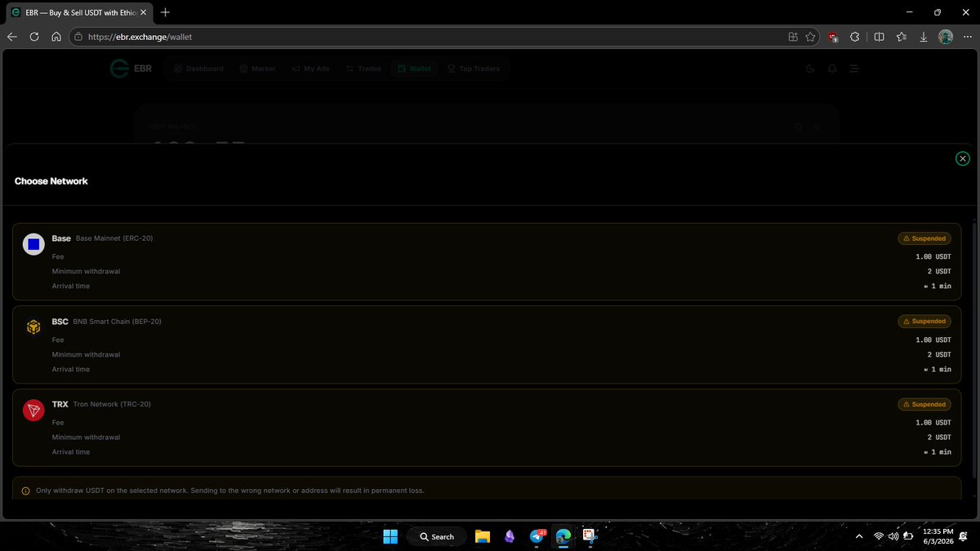
Task: Go back with the browser back arrow
Action: [12, 37]
